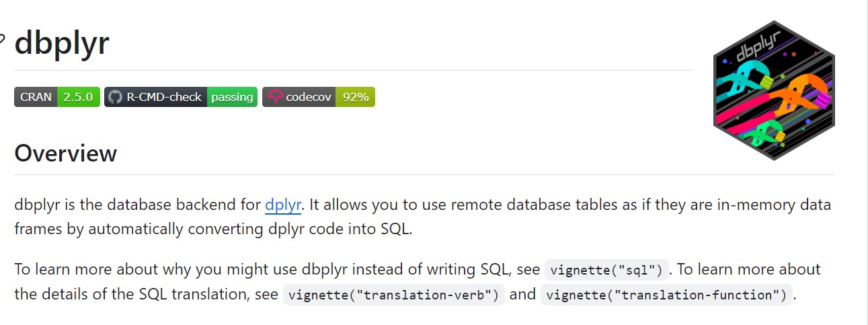
Task: Open the codecov badge label
Action: click(309, 97)
